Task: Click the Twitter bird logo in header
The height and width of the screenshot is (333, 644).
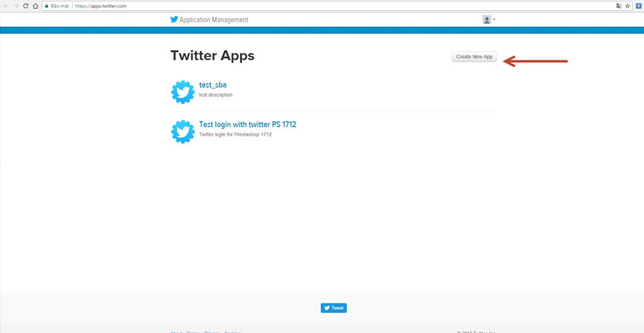Action: [x=174, y=19]
